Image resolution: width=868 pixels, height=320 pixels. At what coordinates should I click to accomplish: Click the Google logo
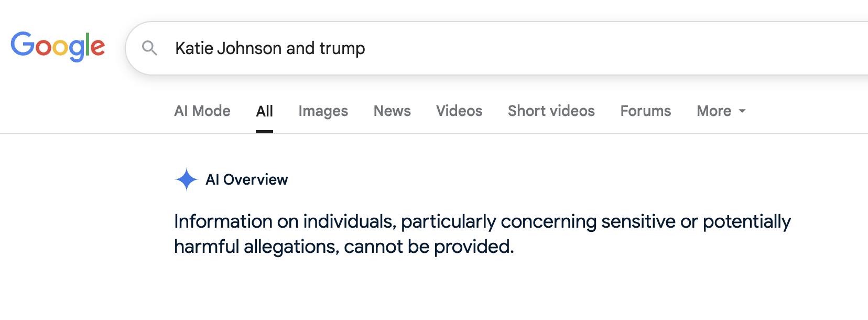coord(58,46)
